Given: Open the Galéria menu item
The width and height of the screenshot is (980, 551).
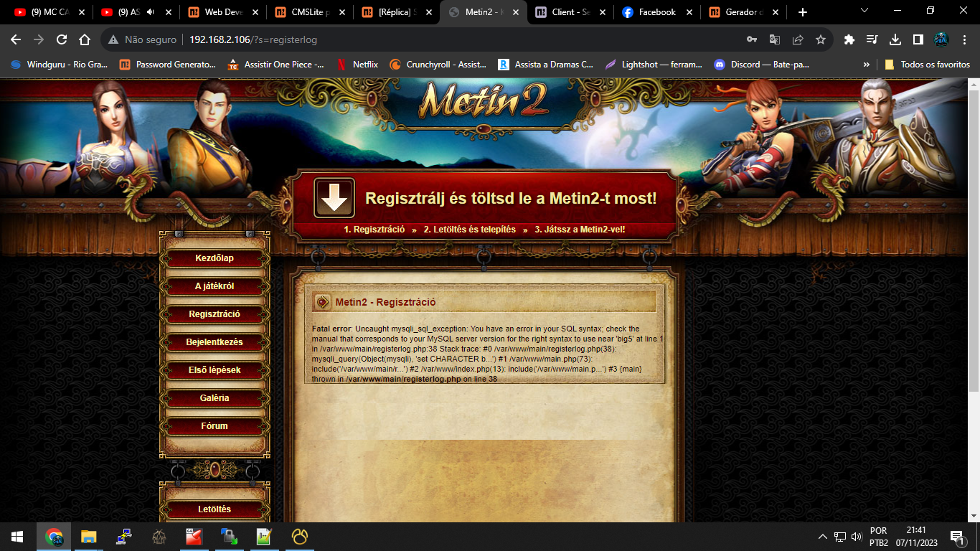Looking at the screenshot, I should pyautogui.click(x=215, y=398).
